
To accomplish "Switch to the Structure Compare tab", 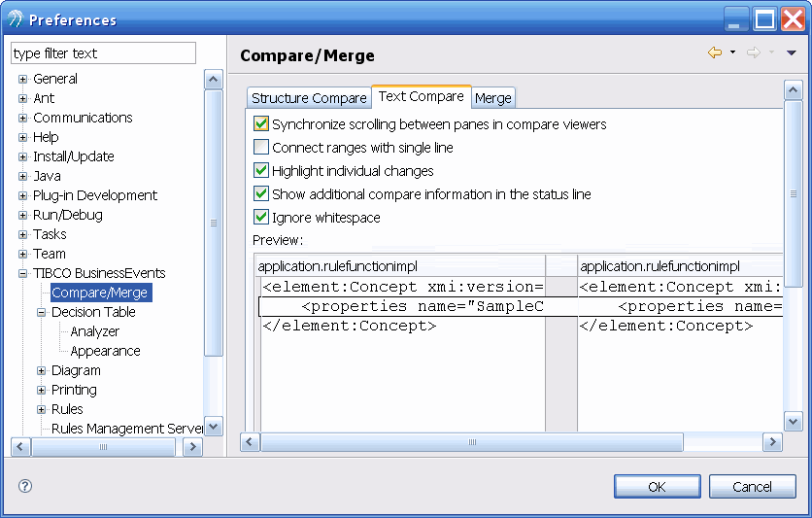I will point(309,98).
